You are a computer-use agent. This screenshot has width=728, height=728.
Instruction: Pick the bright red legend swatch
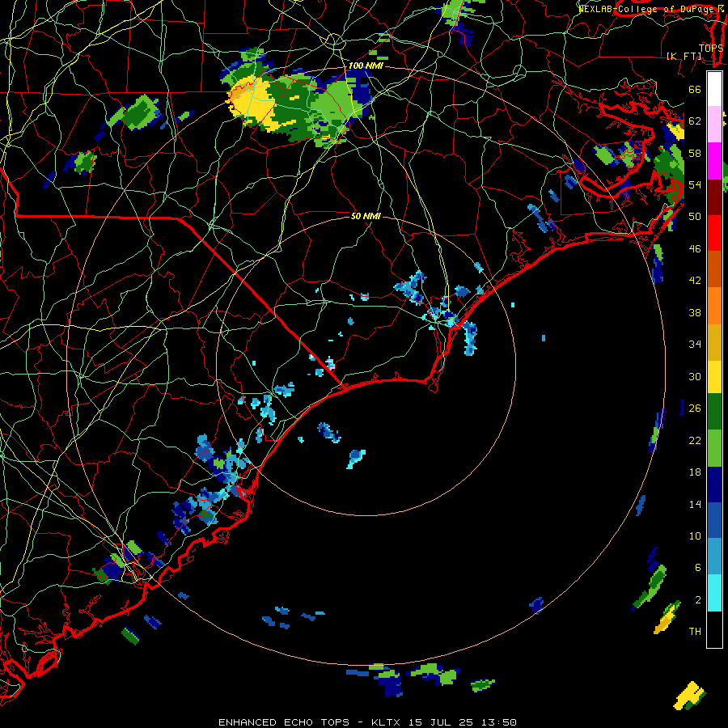714,233
